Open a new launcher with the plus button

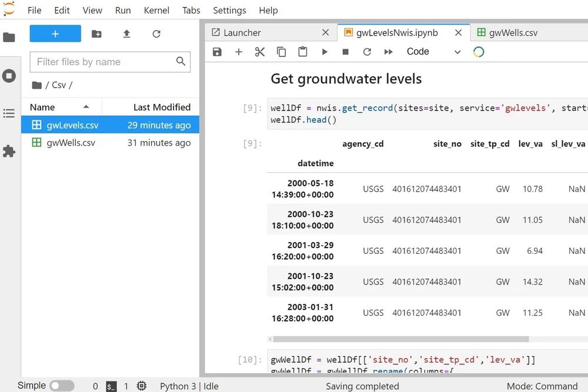pos(55,34)
